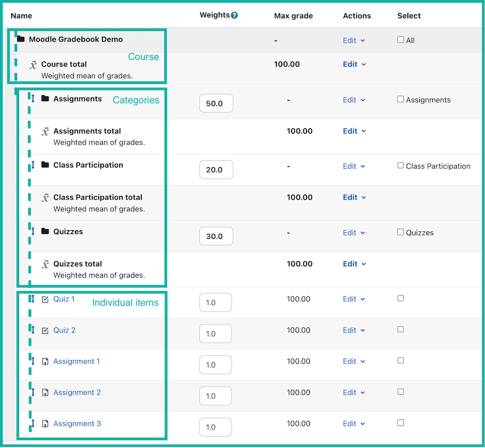Screen dimensions: 485x448
Task: Click the Quizzes category folder icon
Action: pyautogui.click(x=45, y=231)
